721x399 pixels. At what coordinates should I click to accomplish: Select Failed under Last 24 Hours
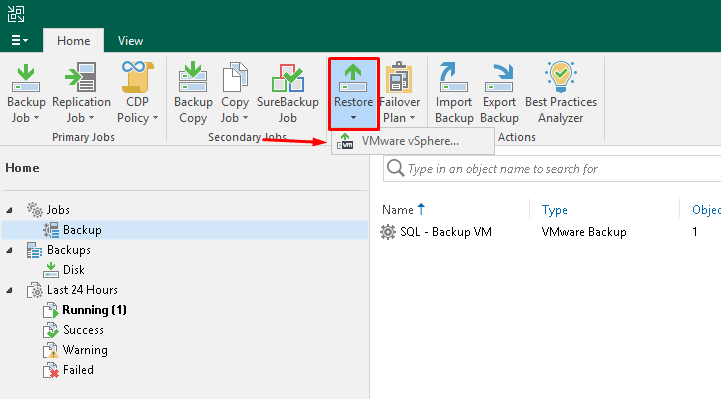tap(78, 370)
